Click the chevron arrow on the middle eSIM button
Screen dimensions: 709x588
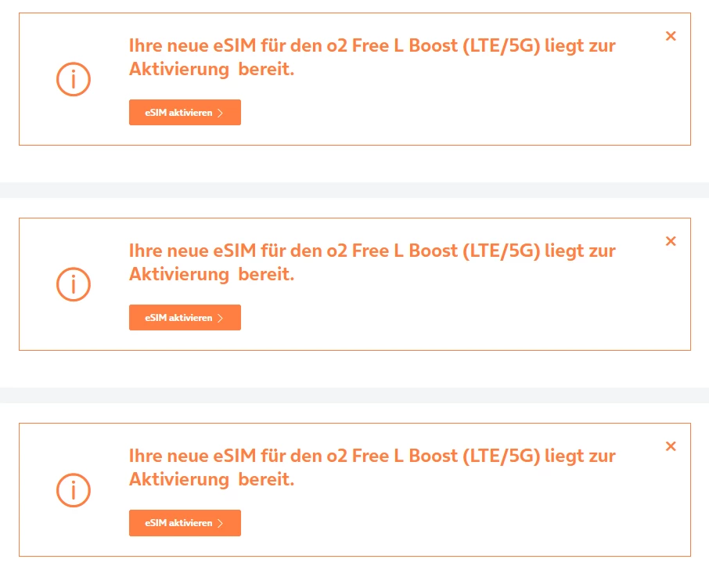(x=221, y=318)
